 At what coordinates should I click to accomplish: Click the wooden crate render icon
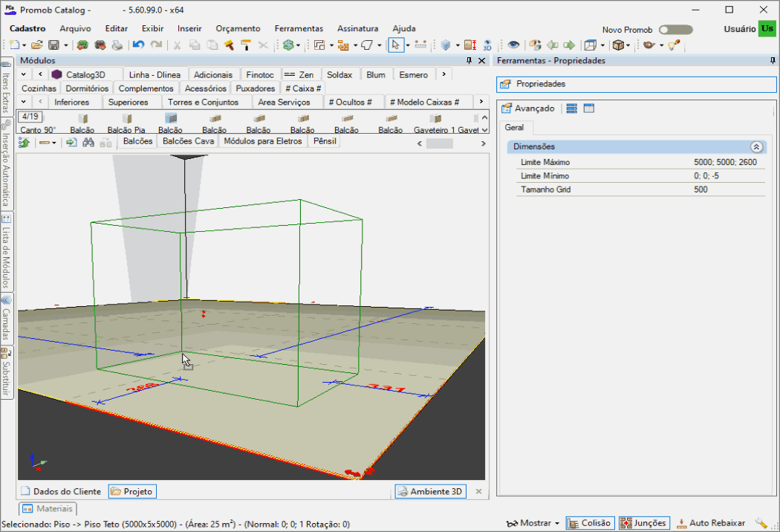(618, 45)
